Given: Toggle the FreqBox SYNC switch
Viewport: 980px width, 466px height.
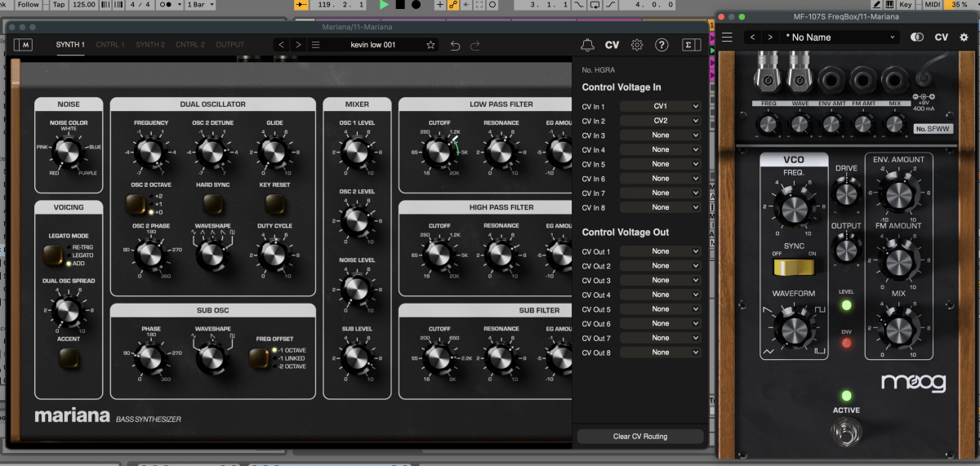Looking at the screenshot, I should coord(793,269).
